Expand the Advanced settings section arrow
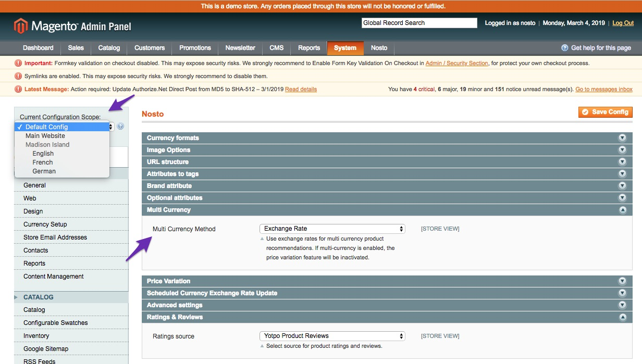 pos(622,305)
